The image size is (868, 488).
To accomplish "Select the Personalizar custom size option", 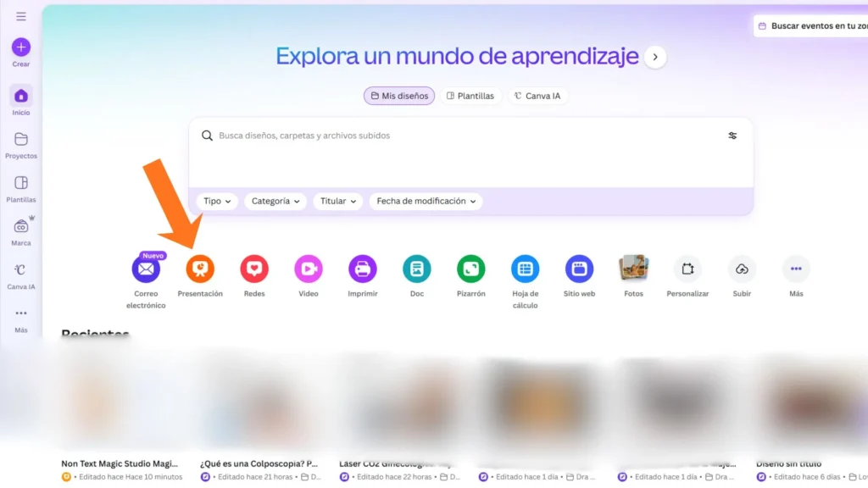I will pos(687,268).
